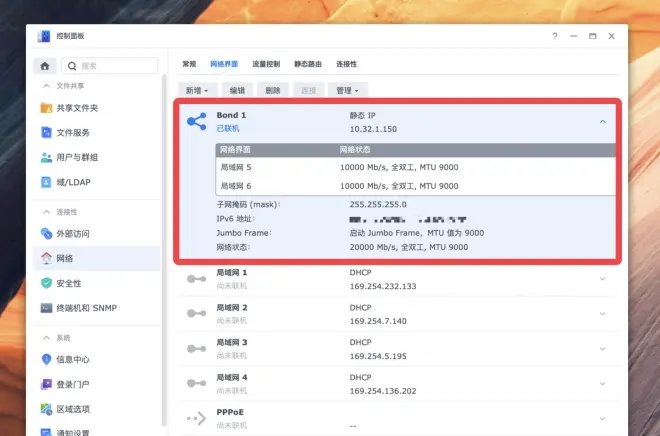
Task: Click the 网络状态 column header
Action: (355, 150)
